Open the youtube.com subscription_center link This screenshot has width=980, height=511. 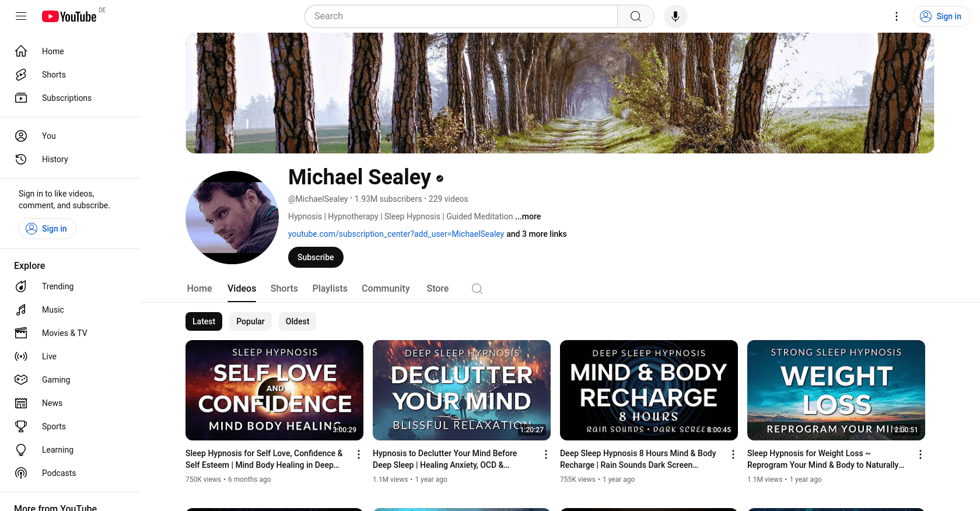click(x=396, y=234)
